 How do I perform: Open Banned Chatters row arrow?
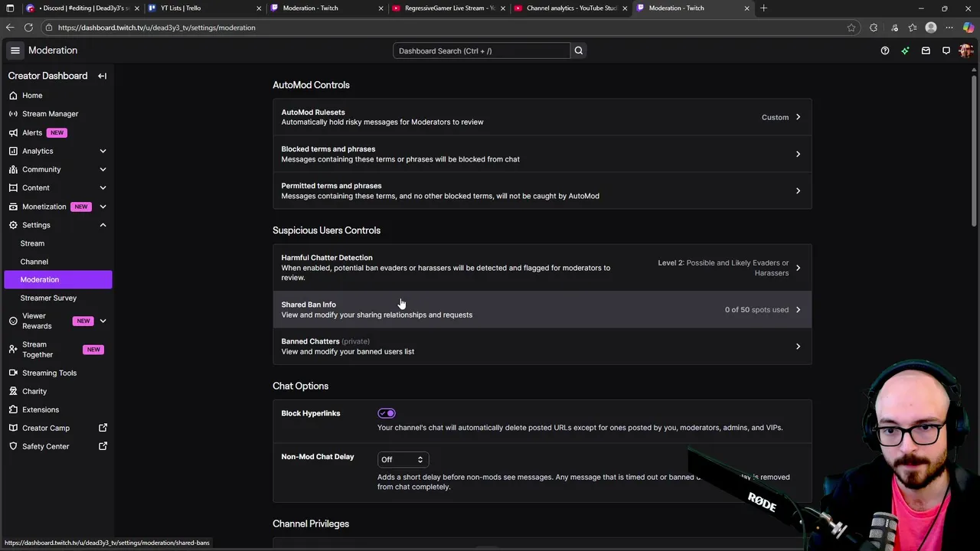[x=798, y=347]
